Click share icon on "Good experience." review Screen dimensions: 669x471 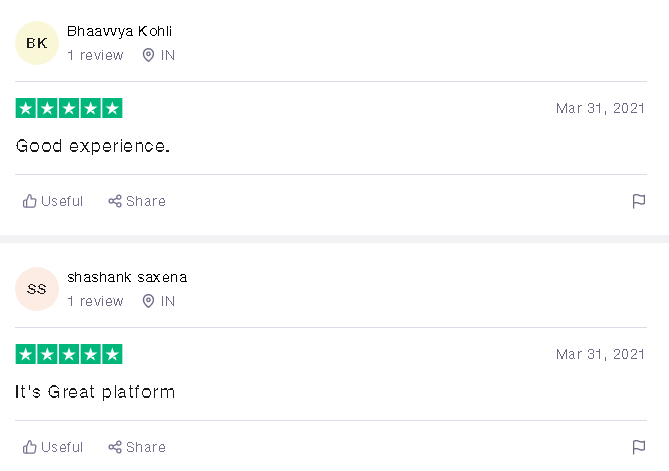[115, 201]
